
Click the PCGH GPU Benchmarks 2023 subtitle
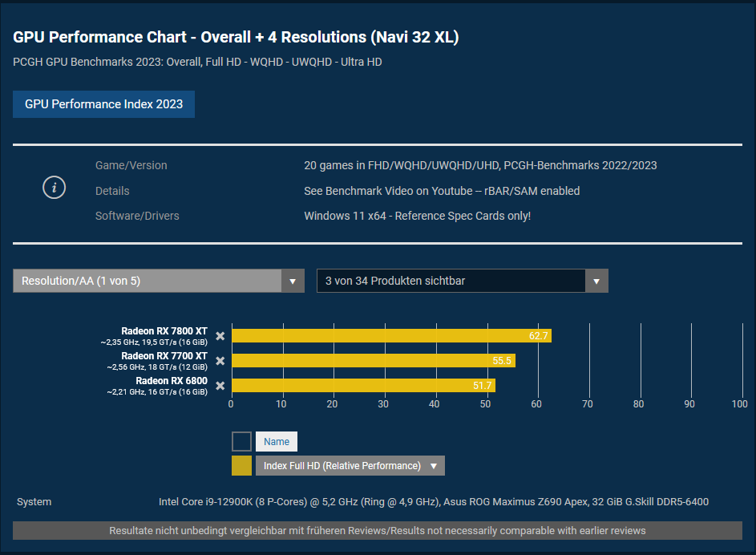point(197,63)
